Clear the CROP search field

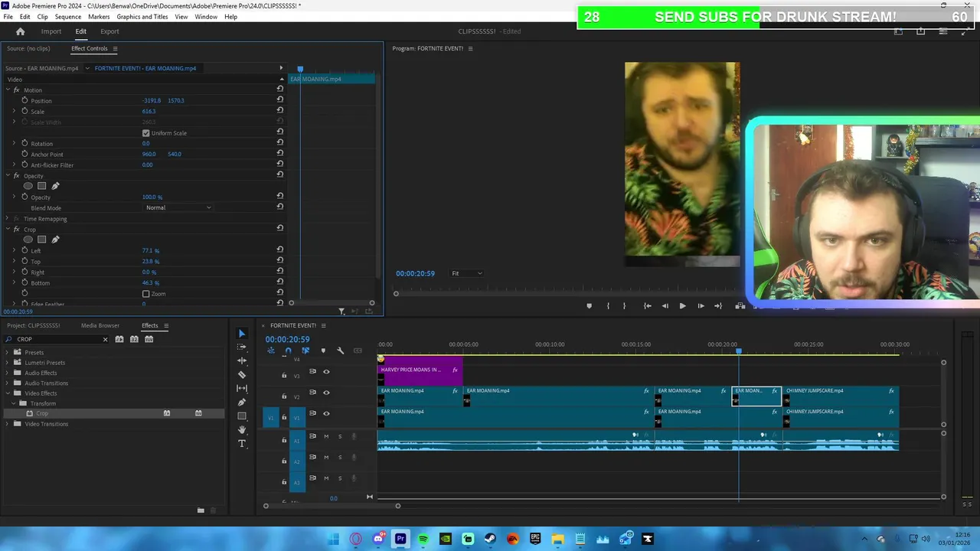106,339
